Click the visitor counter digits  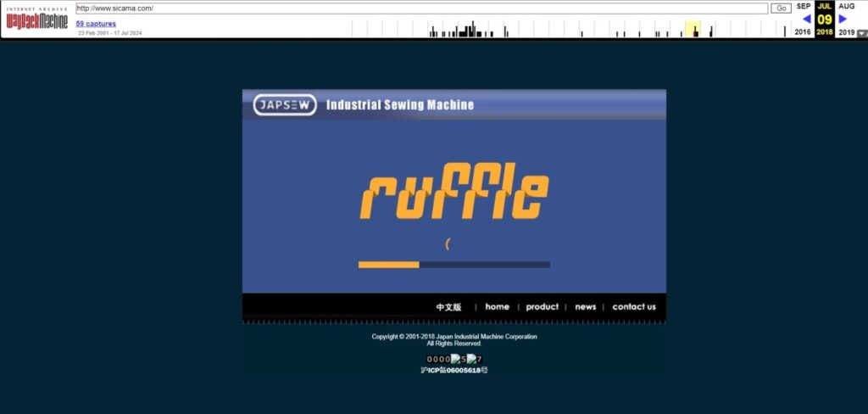[454, 359]
